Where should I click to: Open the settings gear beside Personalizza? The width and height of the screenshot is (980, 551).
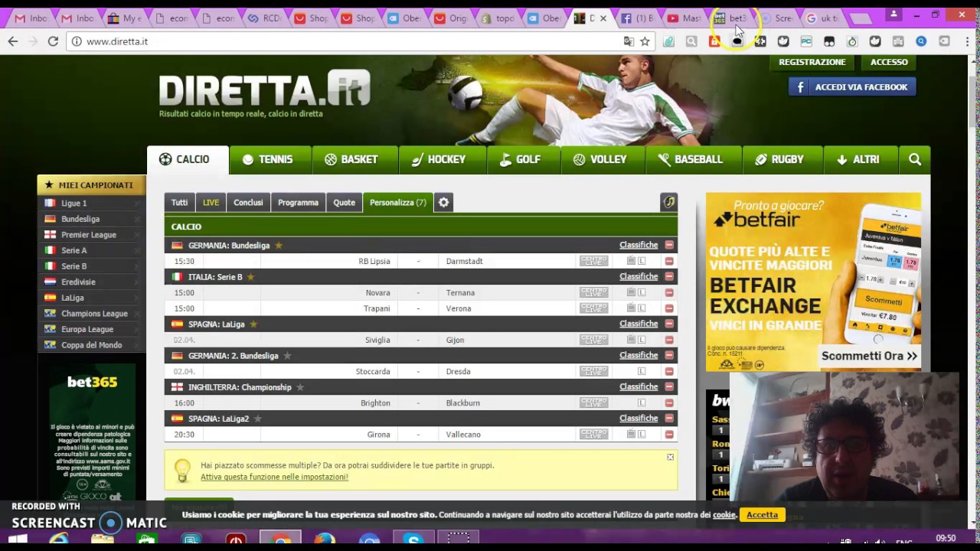click(x=443, y=202)
